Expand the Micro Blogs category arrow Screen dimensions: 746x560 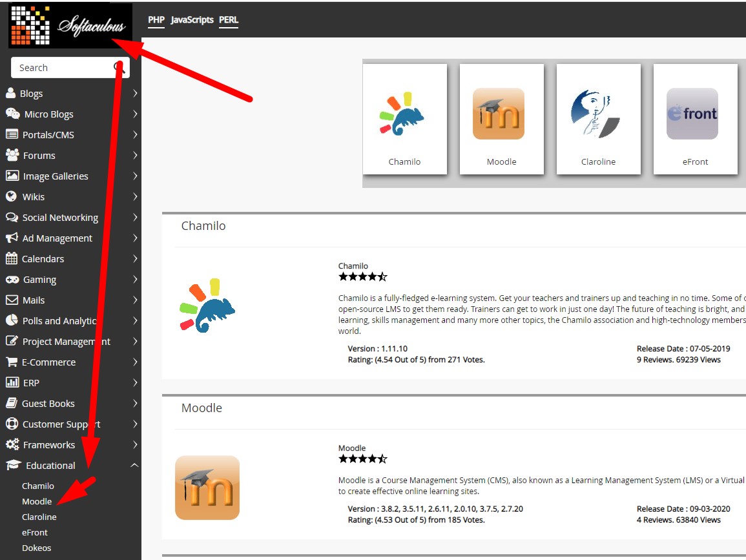click(x=134, y=114)
